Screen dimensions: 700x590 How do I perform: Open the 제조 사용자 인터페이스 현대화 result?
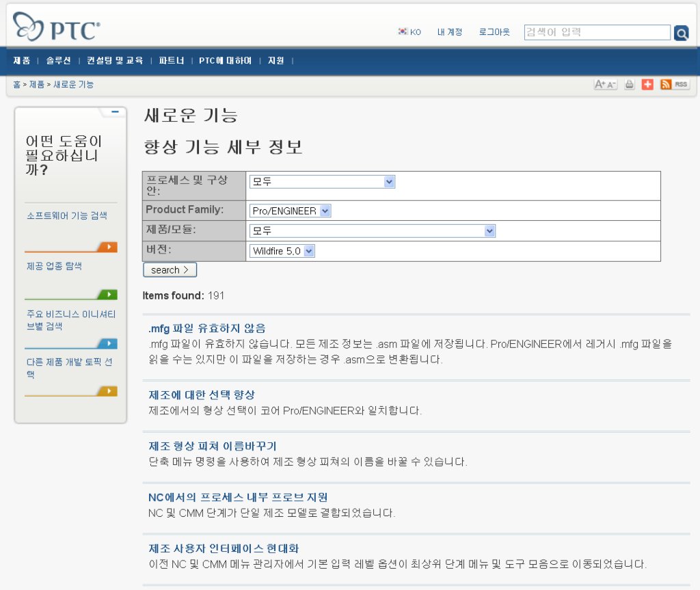(224, 548)
